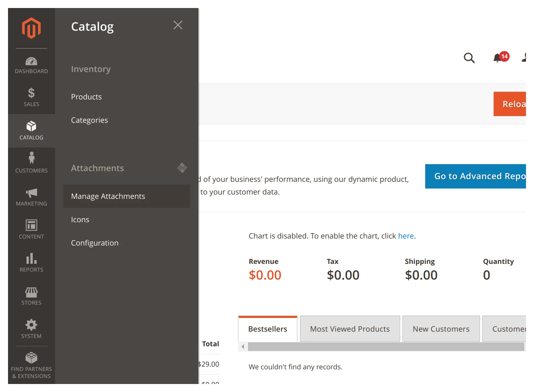Open the notifications bell

pos(498,58)
